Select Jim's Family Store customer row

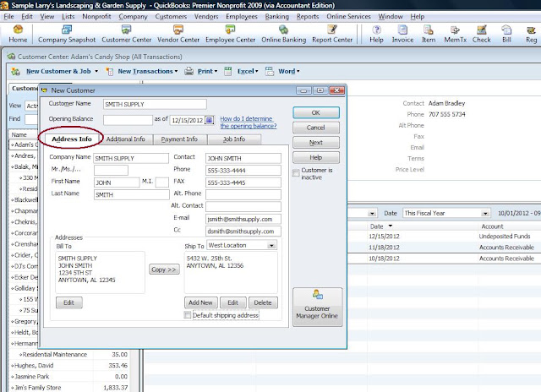(69, 388)
